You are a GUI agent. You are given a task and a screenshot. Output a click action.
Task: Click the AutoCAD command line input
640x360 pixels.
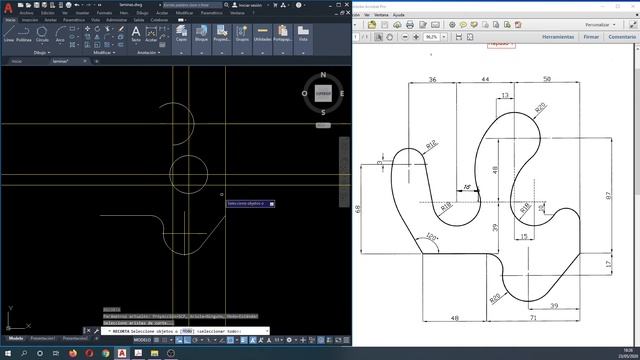coord(185,331)
